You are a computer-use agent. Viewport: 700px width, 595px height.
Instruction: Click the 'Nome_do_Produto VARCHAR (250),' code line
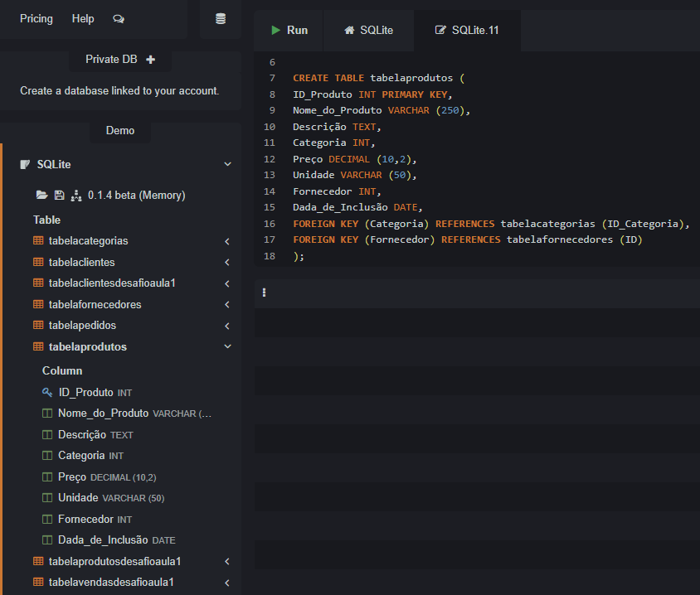382,110
